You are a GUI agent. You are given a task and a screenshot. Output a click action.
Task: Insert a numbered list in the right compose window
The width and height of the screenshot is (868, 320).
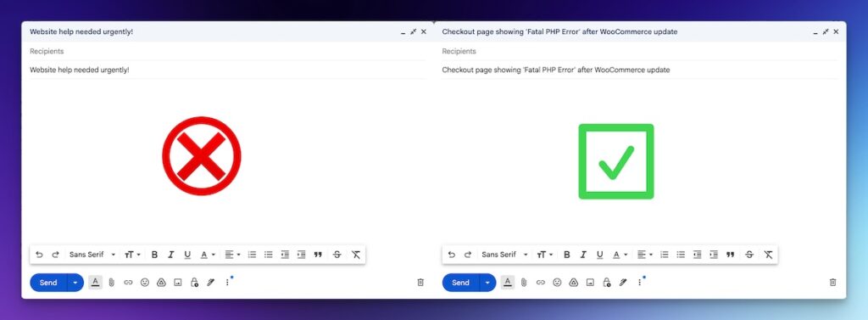coord(665,255)
